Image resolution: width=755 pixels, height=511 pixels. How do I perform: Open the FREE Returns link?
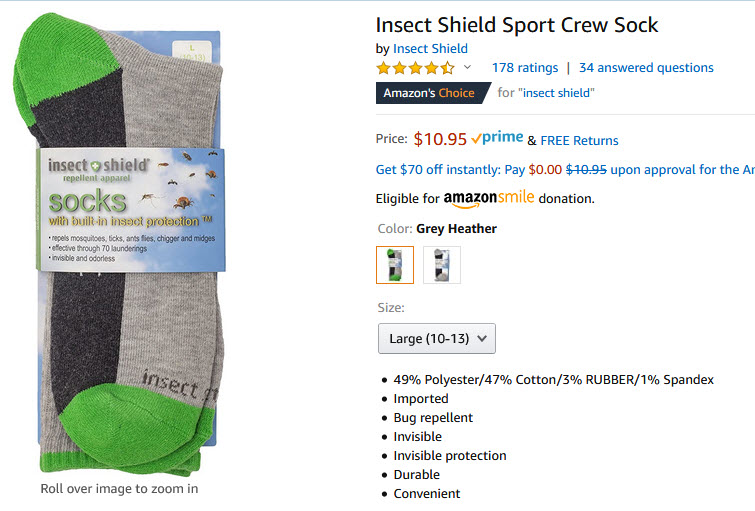579,140
